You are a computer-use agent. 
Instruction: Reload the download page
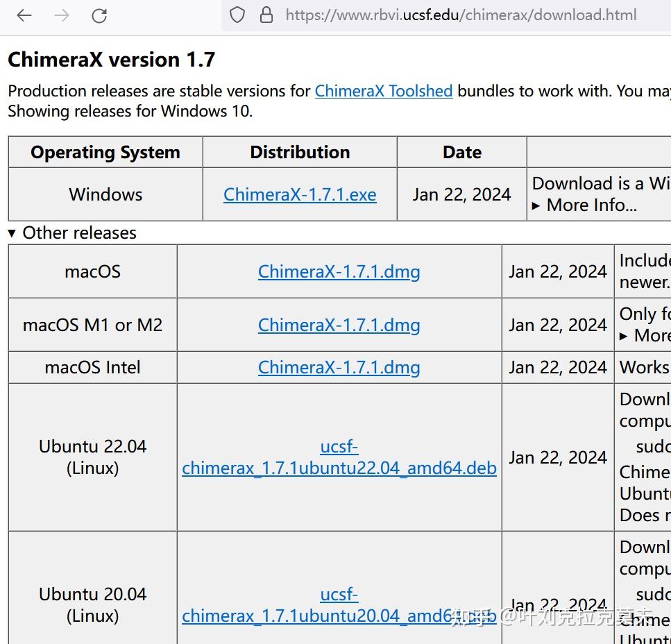pyautogui.click(x=99, y=15)
